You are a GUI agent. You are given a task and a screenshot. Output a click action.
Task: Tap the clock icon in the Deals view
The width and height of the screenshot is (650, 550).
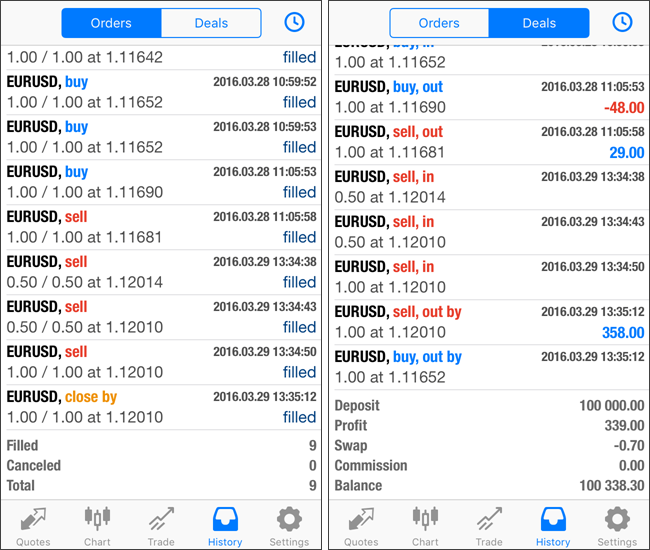622,22
